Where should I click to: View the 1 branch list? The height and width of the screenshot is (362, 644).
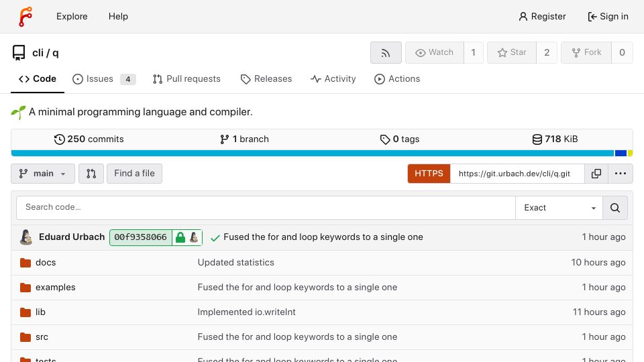click(244, 139)
